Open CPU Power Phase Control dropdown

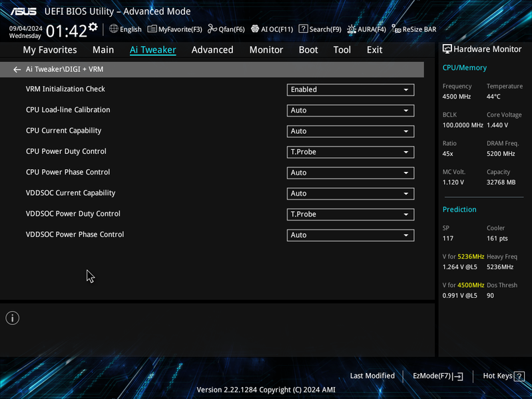point(350,173)
